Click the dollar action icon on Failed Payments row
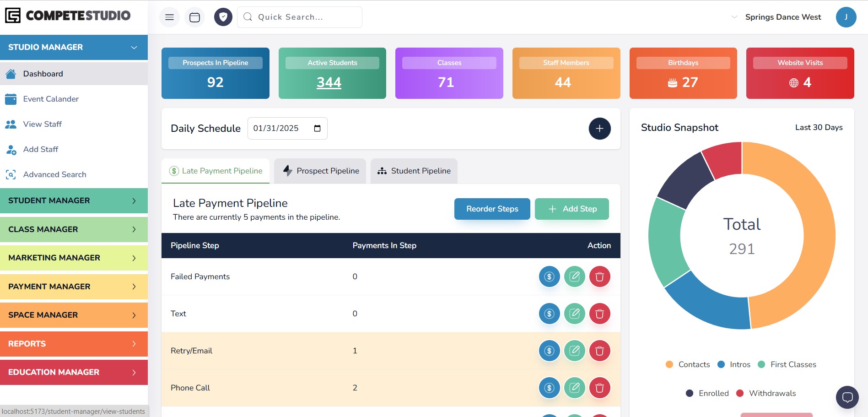Screen dimensions: 868x417 tap(549, 276)
